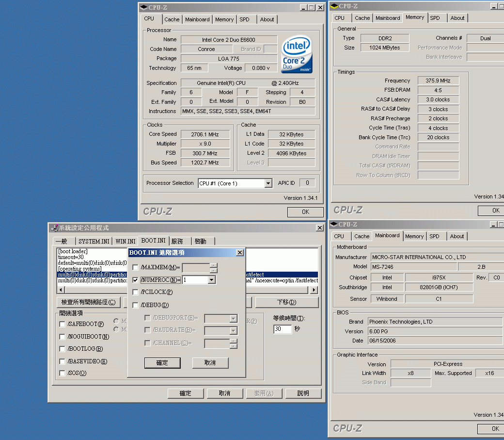The image size is (504, 440).
Task: Click the CPU-Z title icon in the Memory window
Action: (334, 6)
